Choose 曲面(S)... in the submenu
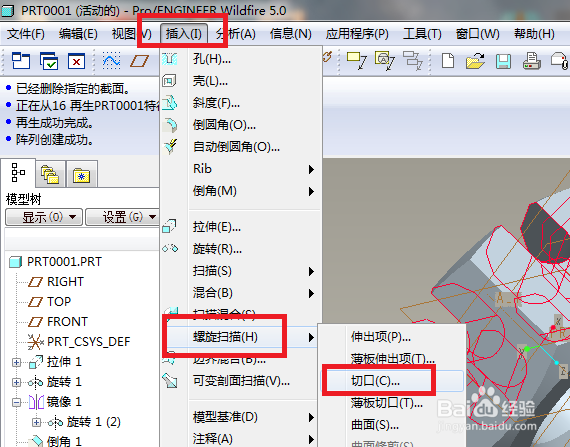Image resolution: width=570 pixels, height=447 pixels. (392, 424)
